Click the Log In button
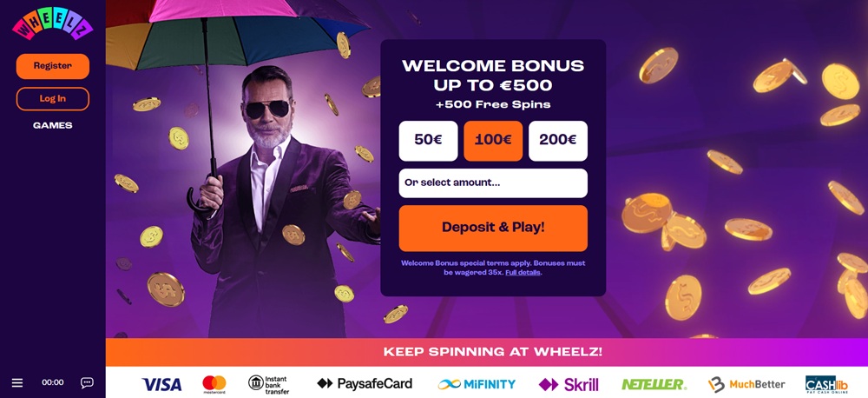Viewport: 868px width, 398px height. pyautogui.click(x=53, y=99)
